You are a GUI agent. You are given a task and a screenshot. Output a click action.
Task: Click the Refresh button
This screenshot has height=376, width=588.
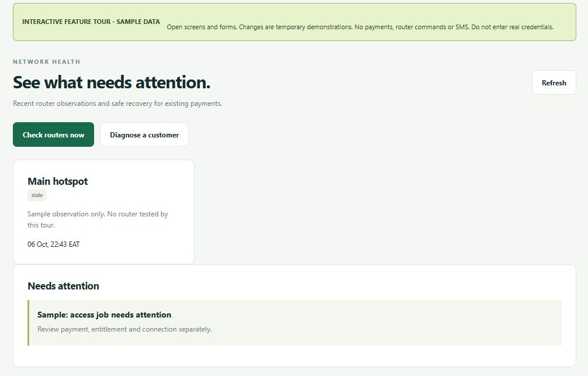pos(554,82)
